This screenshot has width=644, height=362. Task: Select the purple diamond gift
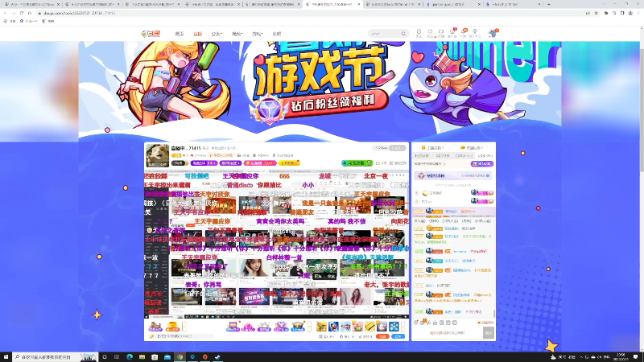point(281,327)
